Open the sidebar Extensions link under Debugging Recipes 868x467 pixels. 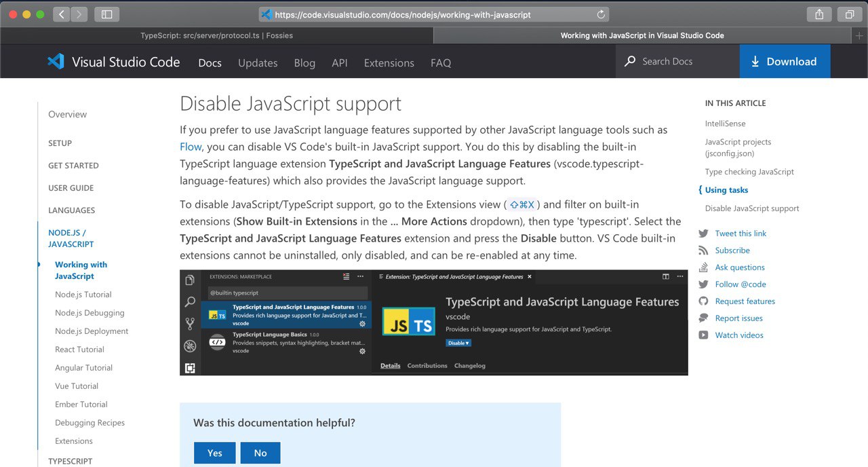tap(74, 441)
